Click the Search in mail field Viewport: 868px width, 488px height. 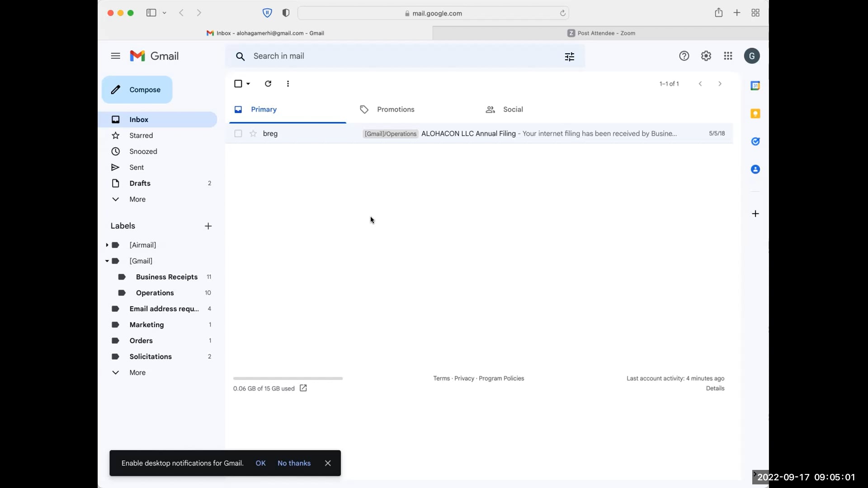(x=405, y=56)
